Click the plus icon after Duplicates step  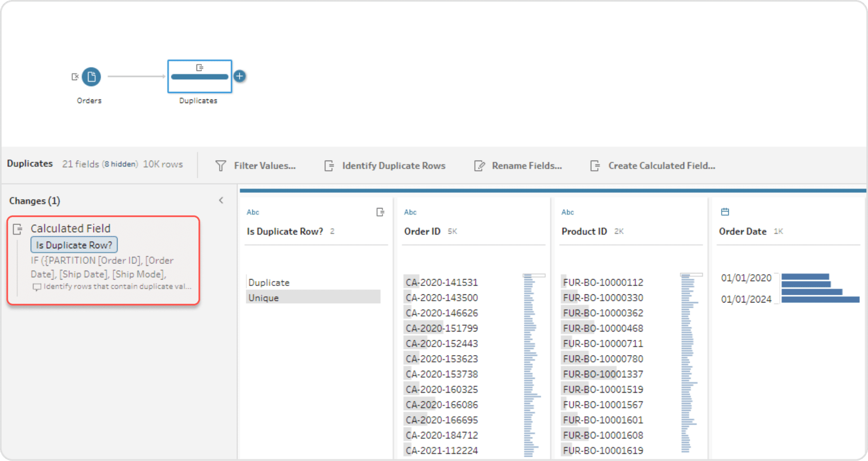click(240, 76)
